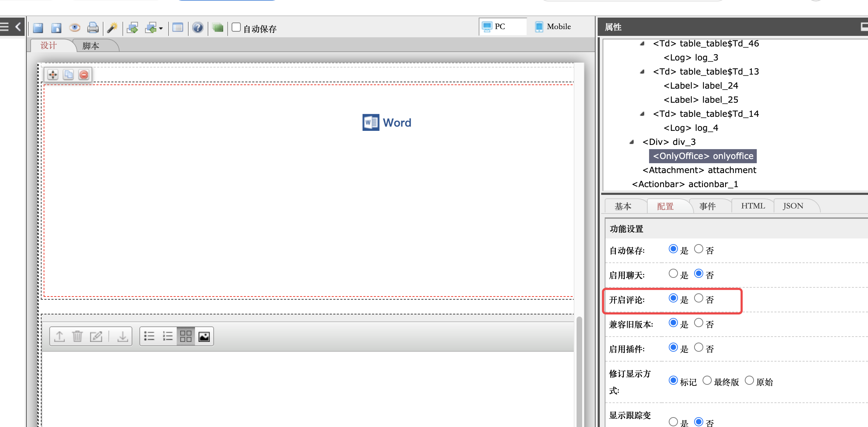Click the magic wand icon
This screenshot has width=868, height=427.
pyautogui.click(x=112, y=27)
